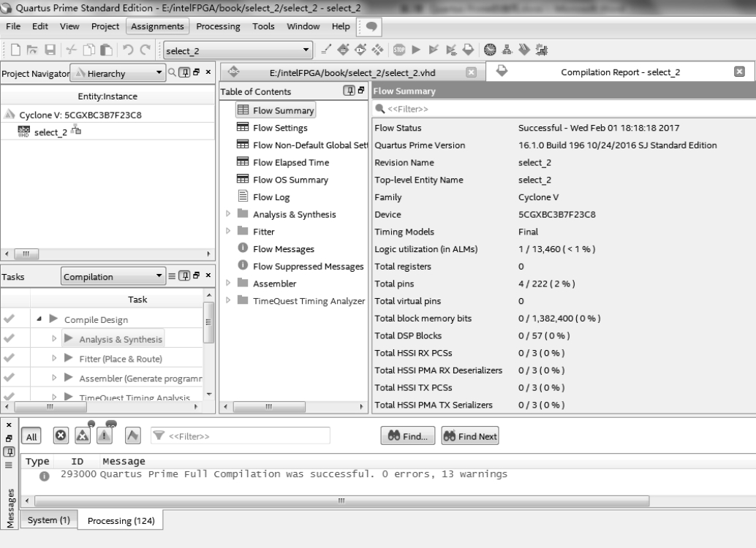Viewport: 756px width, 548px height.
Task: Click the speech bubble feedback icon
Action: coord(371,26)
